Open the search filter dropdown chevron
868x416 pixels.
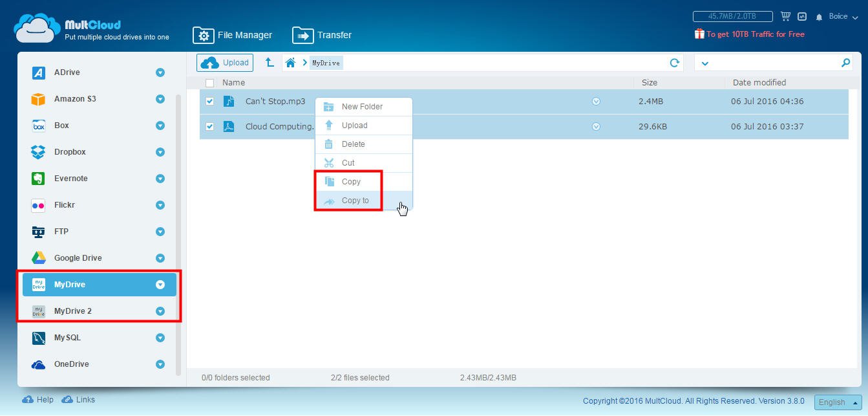coord(705,63)
